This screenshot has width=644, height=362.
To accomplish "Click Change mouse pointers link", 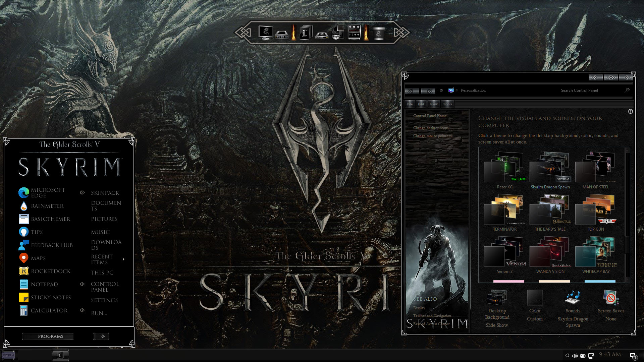I will click(x=432, y=136).
